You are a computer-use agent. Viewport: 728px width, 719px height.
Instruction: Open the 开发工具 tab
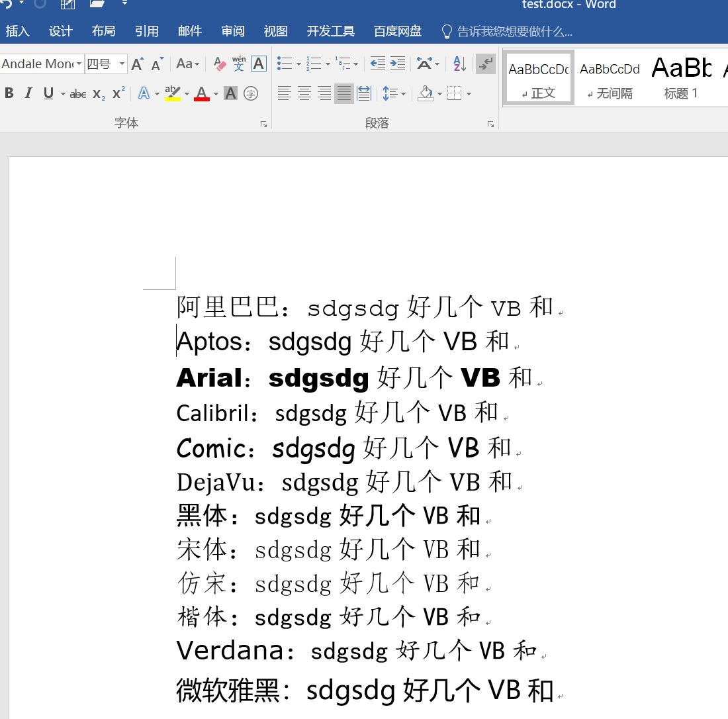[x=330, y=31]
